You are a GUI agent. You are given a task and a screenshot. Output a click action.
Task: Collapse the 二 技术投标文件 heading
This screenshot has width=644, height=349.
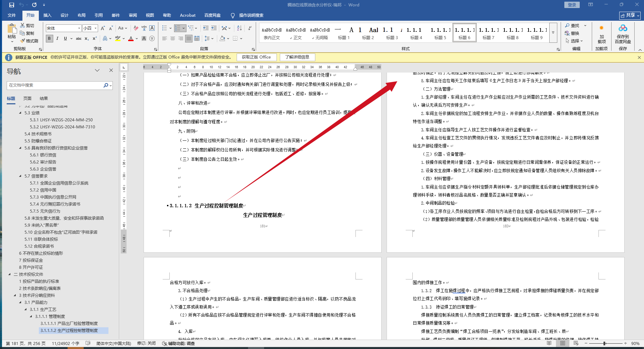click(x=10, y=274)
